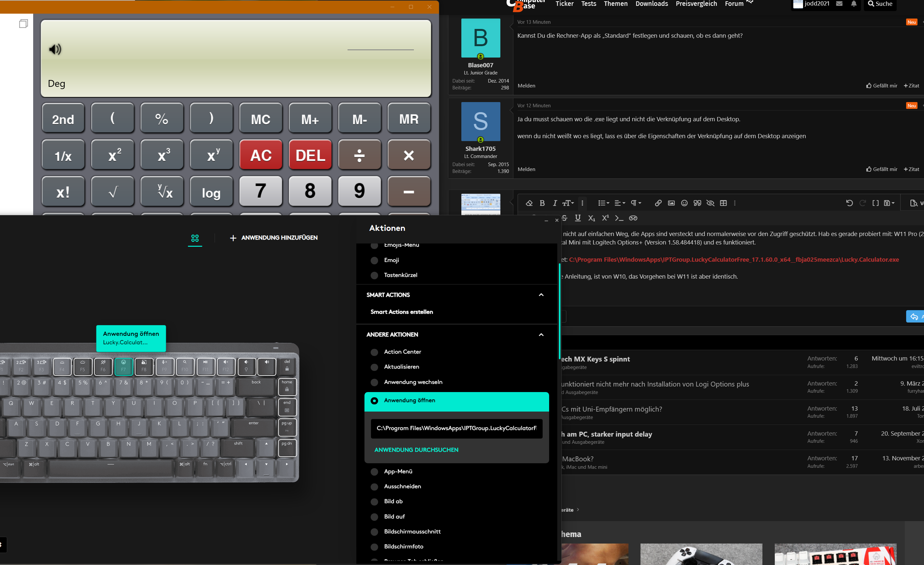Click the insert table icon
924x565 pixels.
point(723,203)
